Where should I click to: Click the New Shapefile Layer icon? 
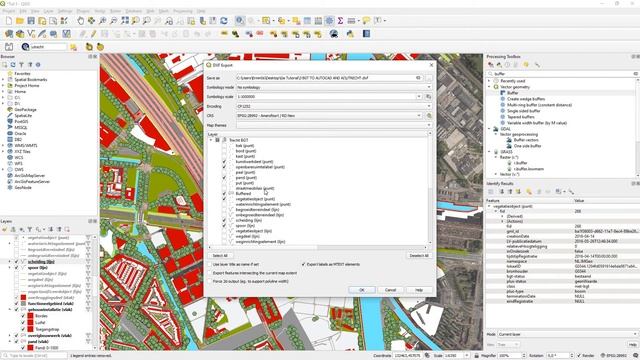pyautogui.click(x=31, y=34)
